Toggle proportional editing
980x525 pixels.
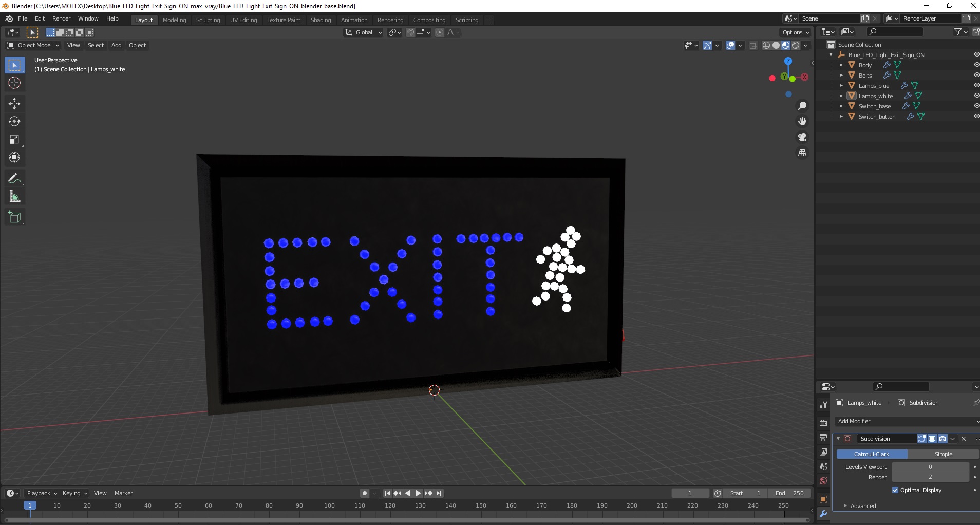click(x=440, y=32)
